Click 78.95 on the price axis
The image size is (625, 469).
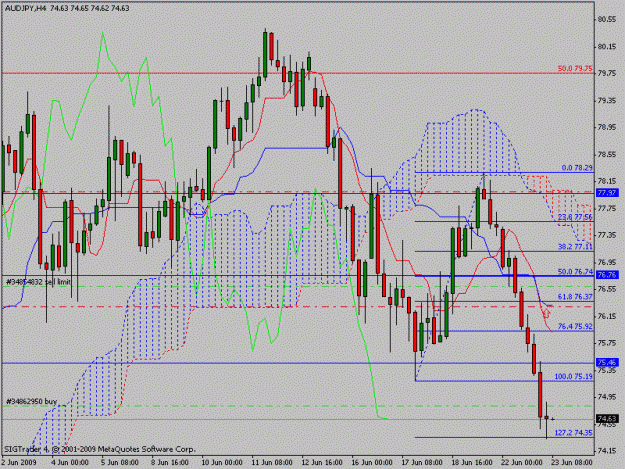(x=607, y=128)
